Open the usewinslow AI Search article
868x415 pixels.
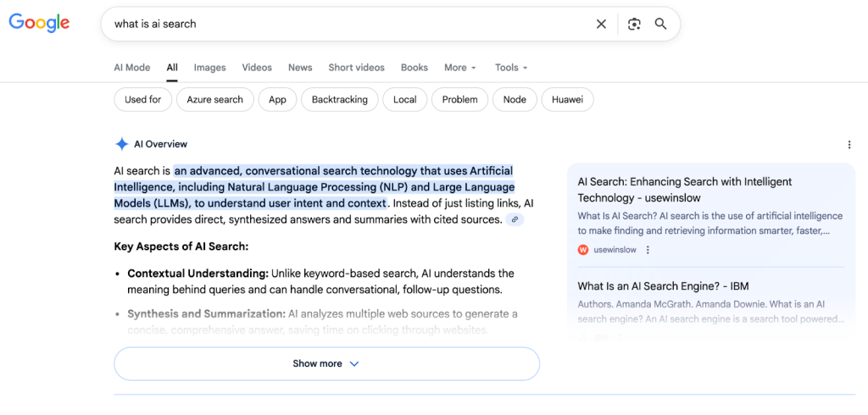[x=684, y=189]
